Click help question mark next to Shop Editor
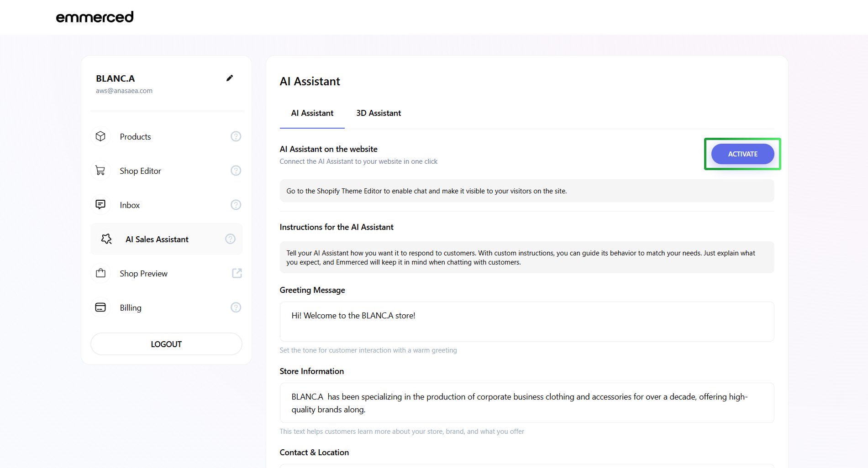868x468 pixels. click(x=236, y=171)
